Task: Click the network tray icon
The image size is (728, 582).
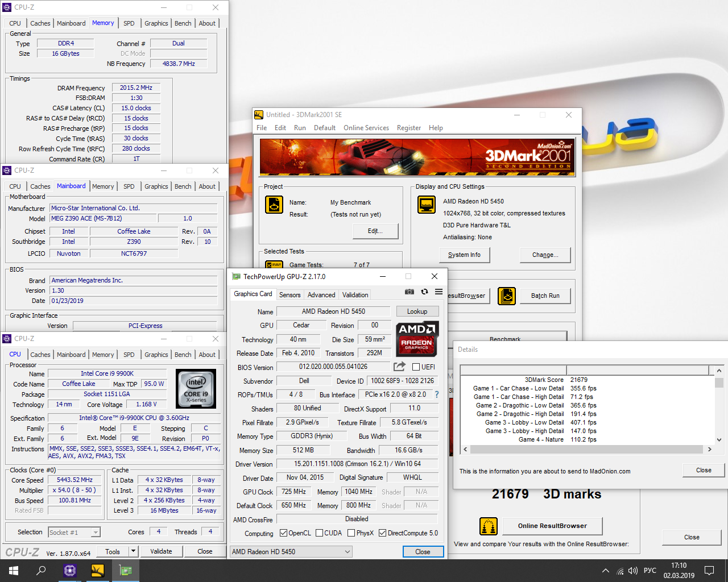Action: click(620, 571)
